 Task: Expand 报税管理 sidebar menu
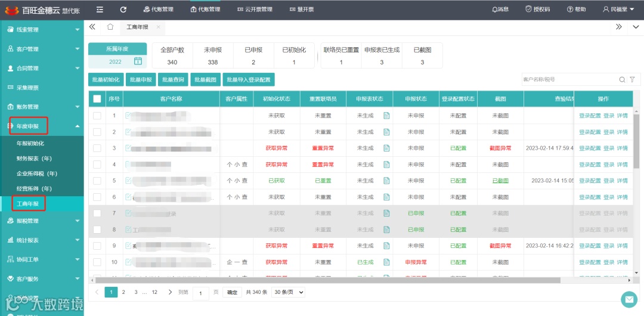point(42,221)
